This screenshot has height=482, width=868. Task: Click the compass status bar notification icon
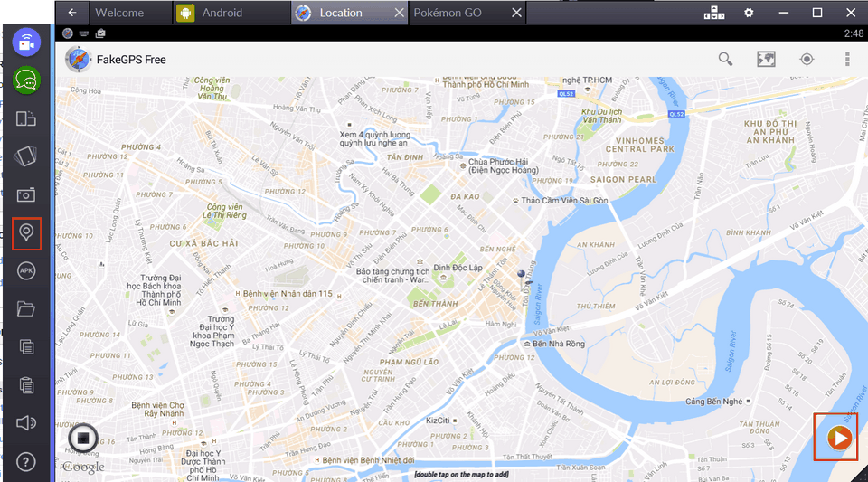coord(68,33)
